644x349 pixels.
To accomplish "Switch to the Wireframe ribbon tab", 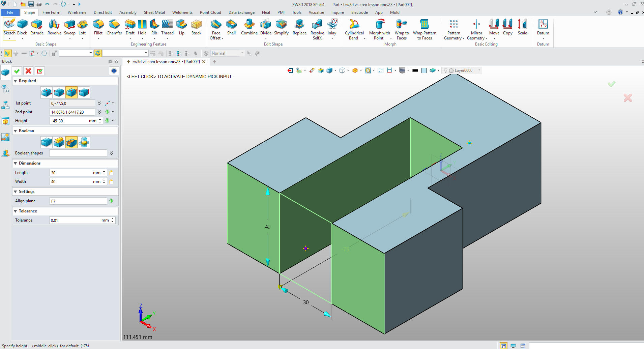I will click(x=77, y=12).
